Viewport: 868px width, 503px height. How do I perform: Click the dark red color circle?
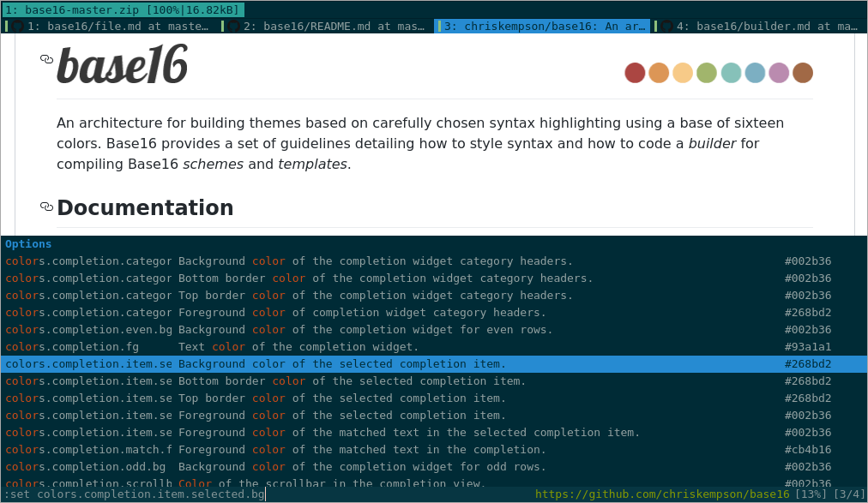635,73
